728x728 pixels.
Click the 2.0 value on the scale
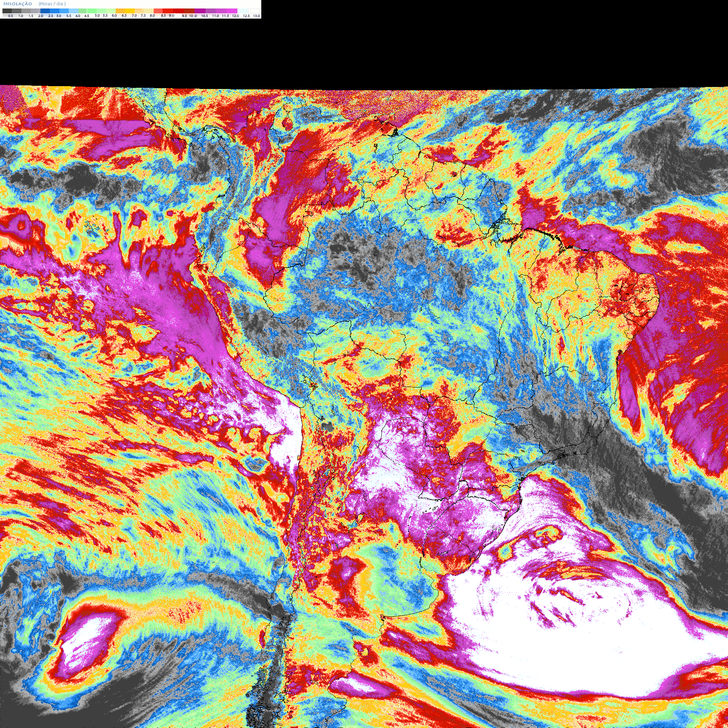click(40, 16)
